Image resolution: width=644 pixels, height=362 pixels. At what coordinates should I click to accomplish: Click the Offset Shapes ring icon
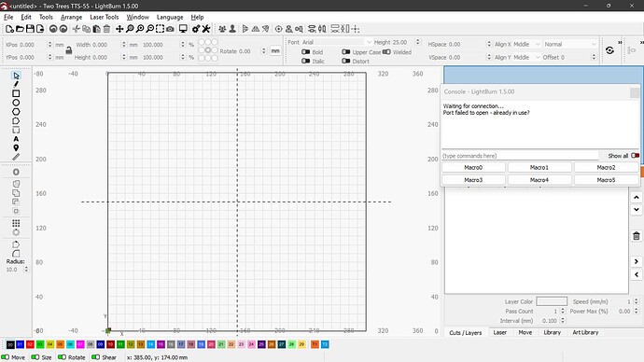[x=16, y=172]
